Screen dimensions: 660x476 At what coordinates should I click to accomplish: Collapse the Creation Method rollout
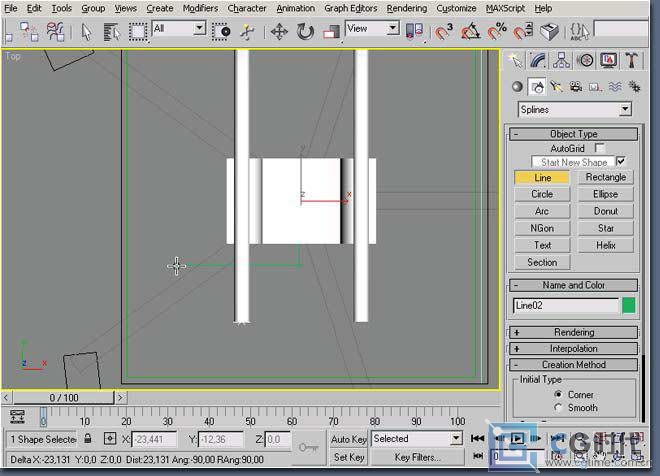(574, 364)
